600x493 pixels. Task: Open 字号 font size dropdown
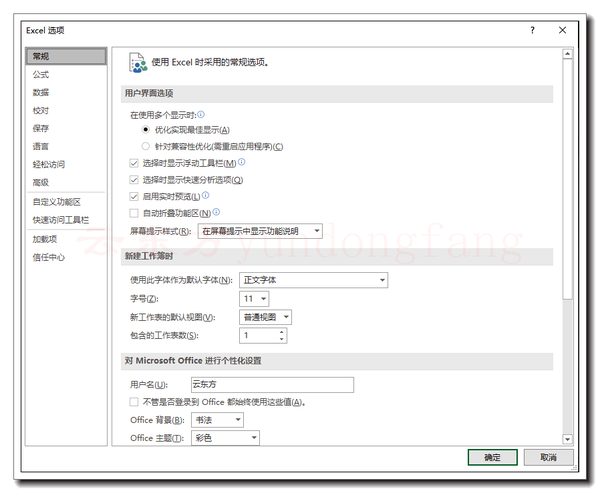pos(254,299)
